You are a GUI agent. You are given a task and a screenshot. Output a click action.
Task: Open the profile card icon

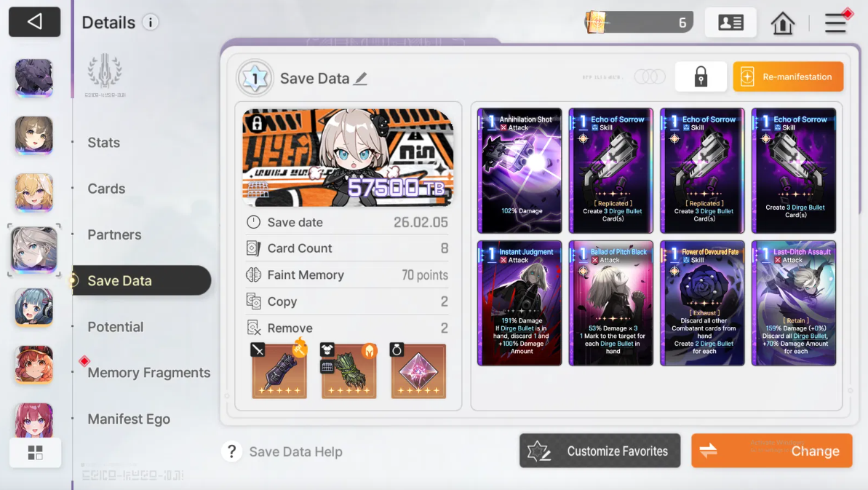point(730,23)
